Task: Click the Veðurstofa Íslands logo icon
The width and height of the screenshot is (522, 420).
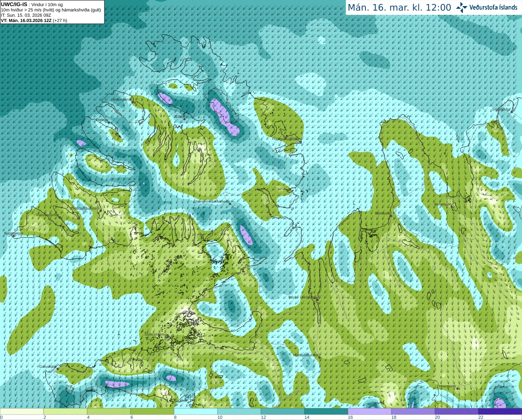Action: (x=462, y=7)
